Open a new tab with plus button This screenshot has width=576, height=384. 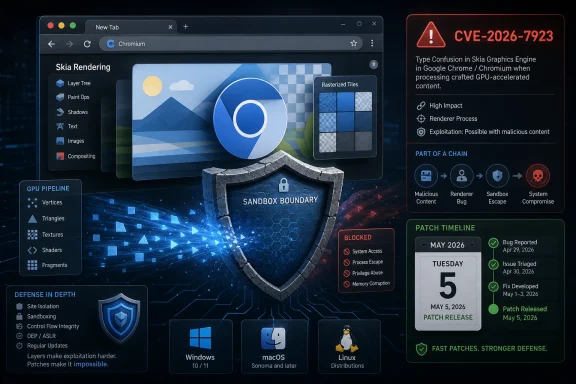coord(186,26)
